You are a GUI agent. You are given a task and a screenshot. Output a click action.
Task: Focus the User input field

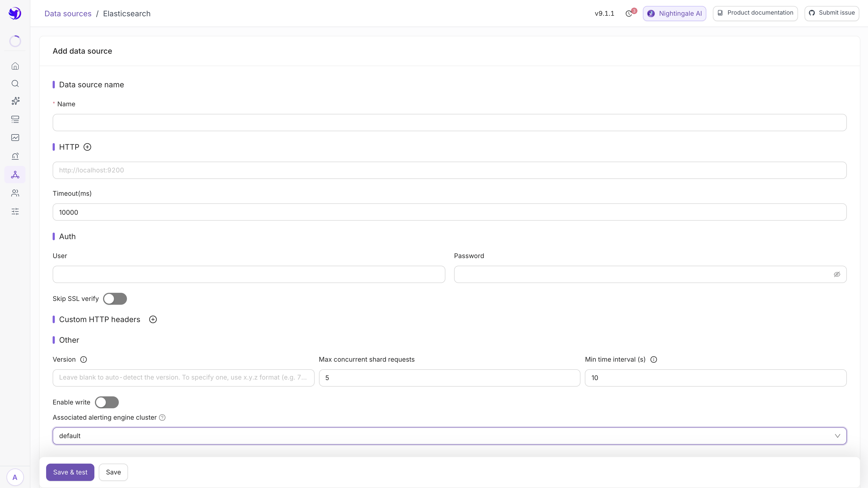(x=249, y=274)
